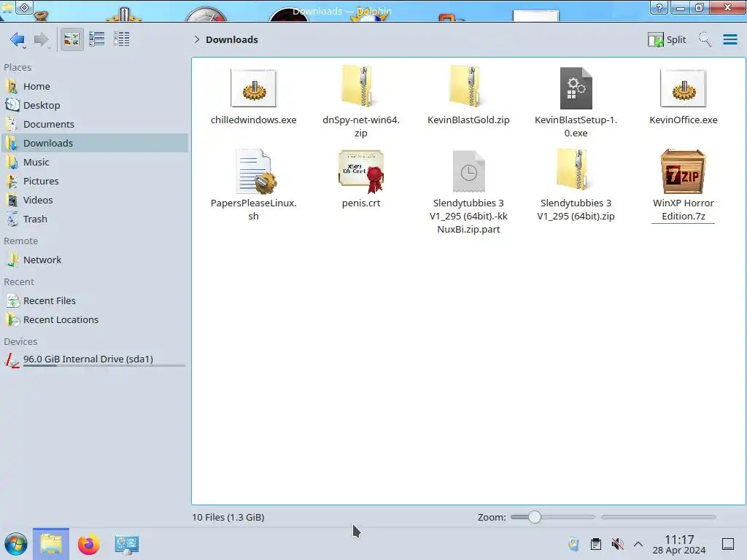
Task: Click the WinXP Horror Edition.7z label
Action: tap(683, 209)
